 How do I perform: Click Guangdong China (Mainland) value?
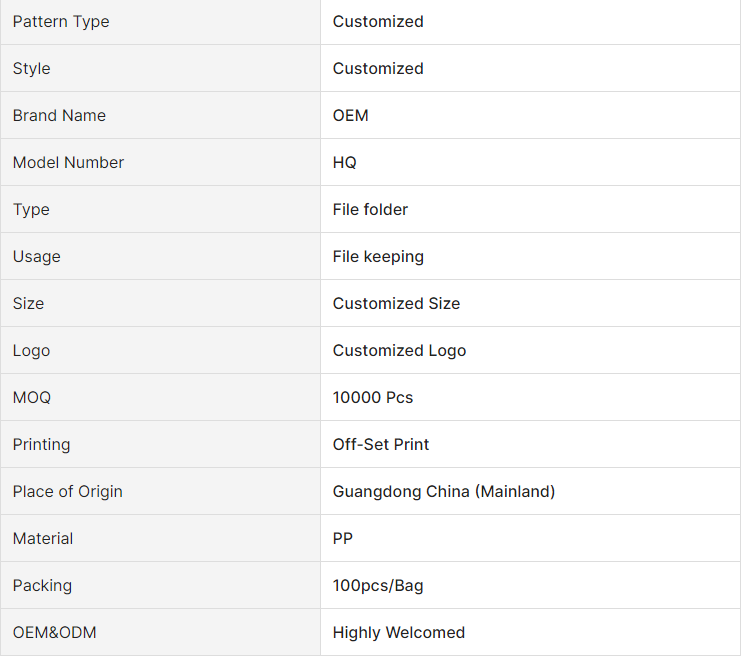[444, 492]
